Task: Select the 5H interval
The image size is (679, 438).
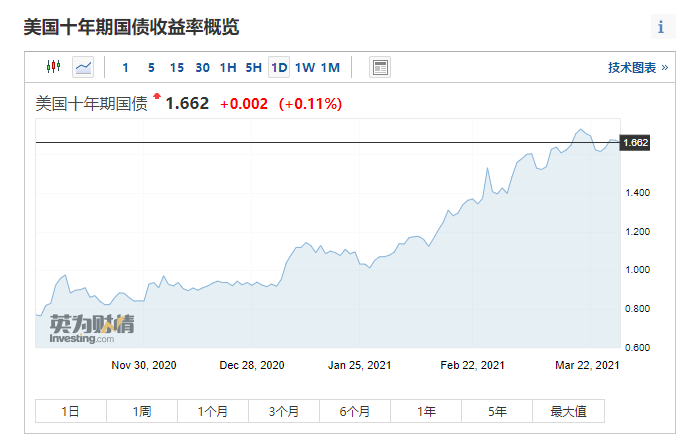Action: pyautogui.click(x=254, y=68)
